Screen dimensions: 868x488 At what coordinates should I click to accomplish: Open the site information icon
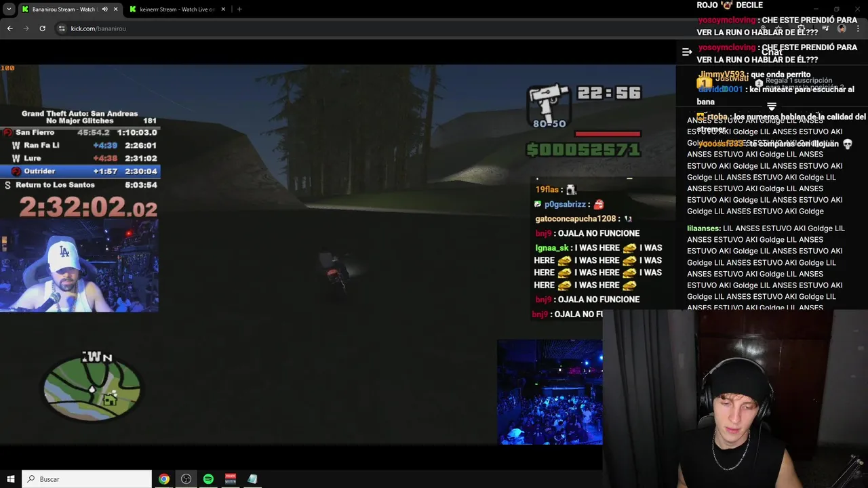pos(62,28)
